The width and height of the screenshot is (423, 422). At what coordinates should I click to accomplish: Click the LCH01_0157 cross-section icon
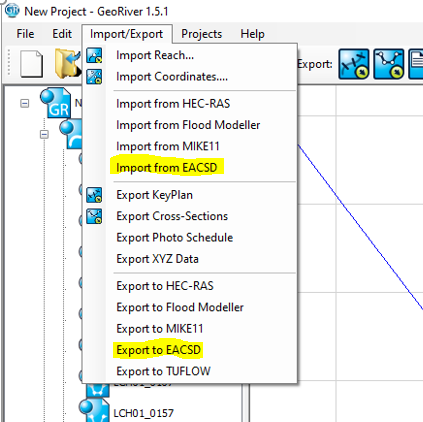pos(94,411)
